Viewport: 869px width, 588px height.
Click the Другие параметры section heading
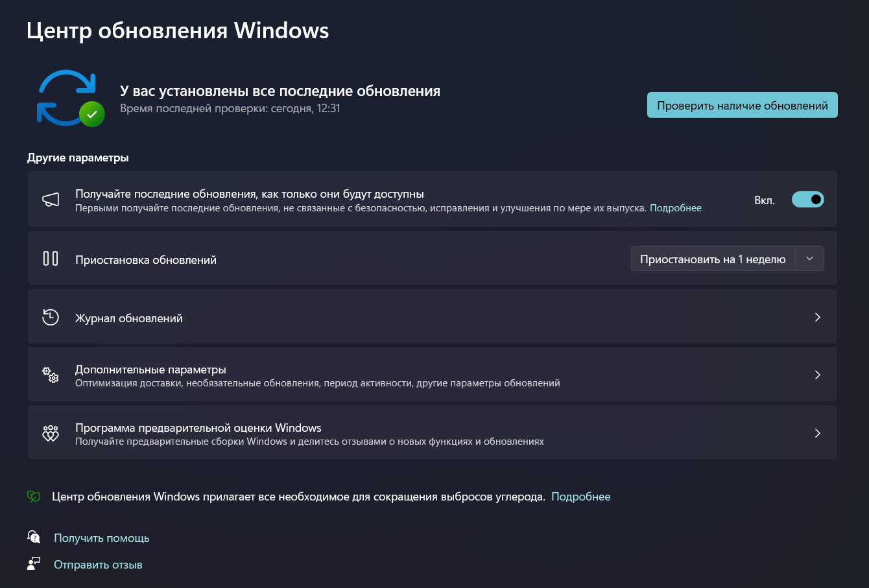click(78, 158)
